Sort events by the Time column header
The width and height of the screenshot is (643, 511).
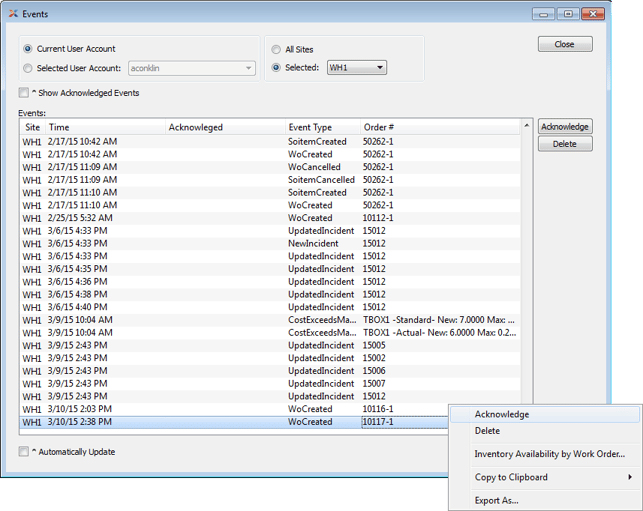coord(104,127)
